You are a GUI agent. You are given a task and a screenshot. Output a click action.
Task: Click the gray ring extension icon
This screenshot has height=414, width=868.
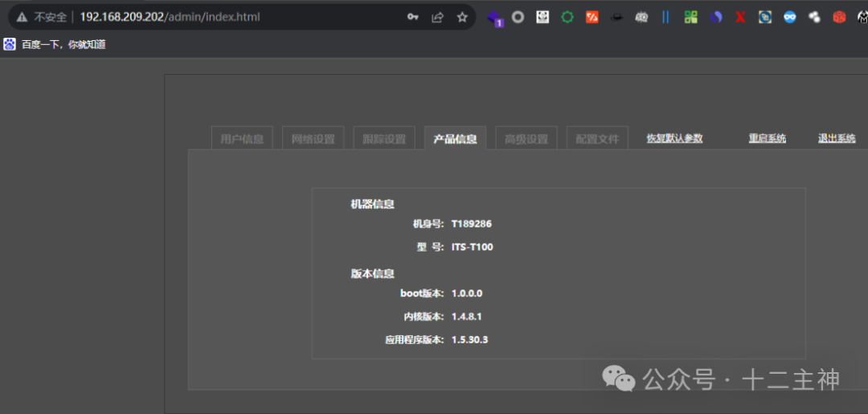pos(518,17)
